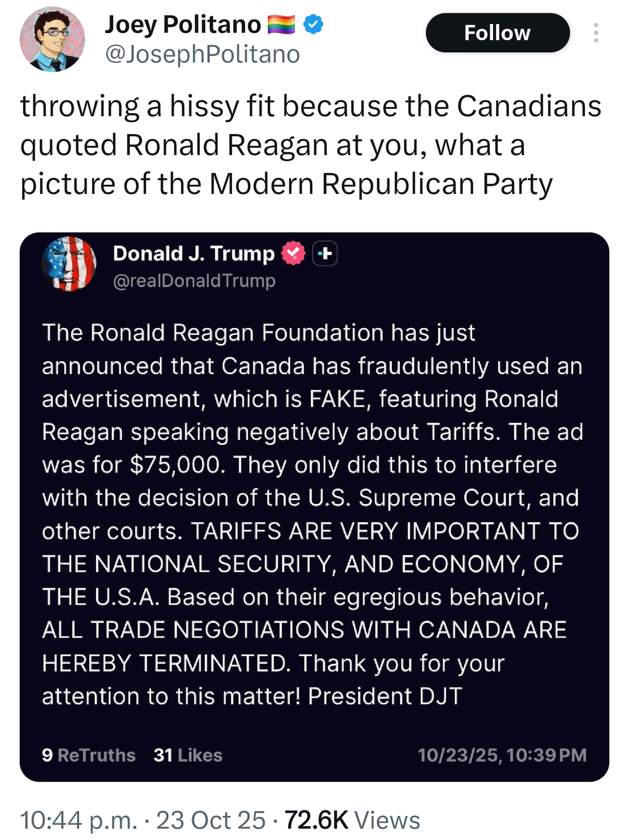Click Joey Politano's profile avatar
This screenshot has width=629, height=840.
pos(52,40)
